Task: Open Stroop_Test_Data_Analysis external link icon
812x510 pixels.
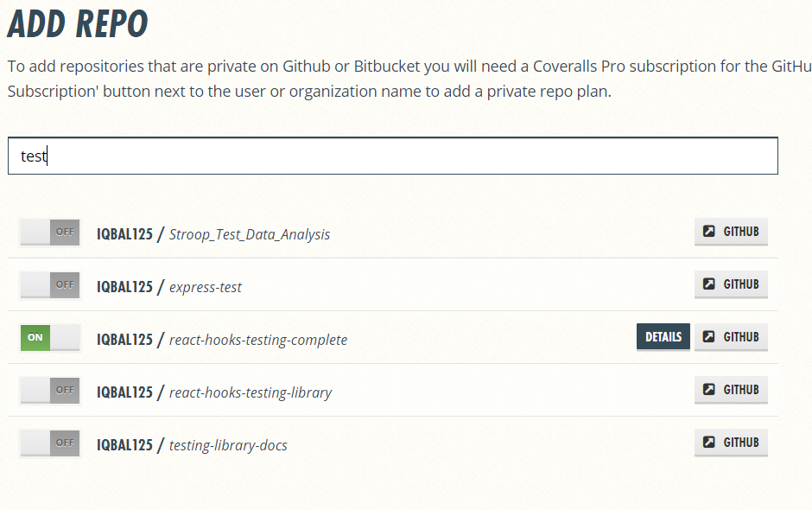Action: pos(708,231)
